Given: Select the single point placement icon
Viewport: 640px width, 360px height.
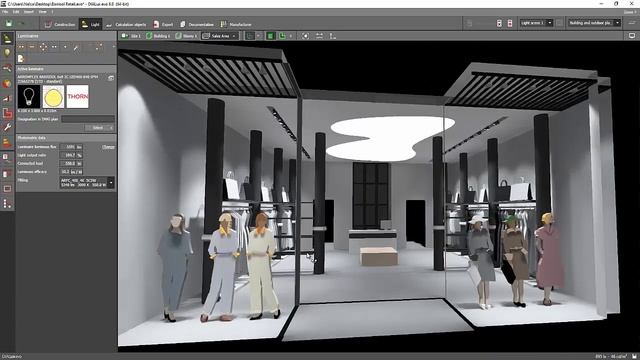Looking at the screenshot, I should pos(65,47).
